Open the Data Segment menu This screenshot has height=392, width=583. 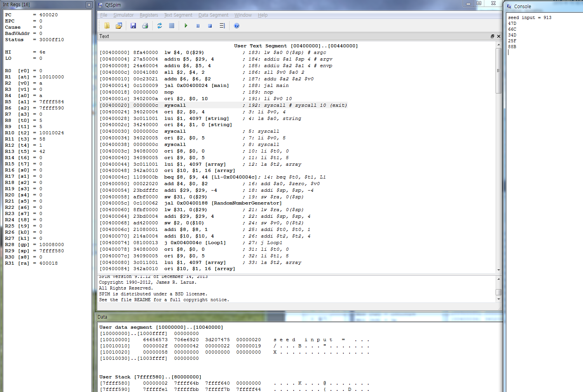tap(213, 15)
